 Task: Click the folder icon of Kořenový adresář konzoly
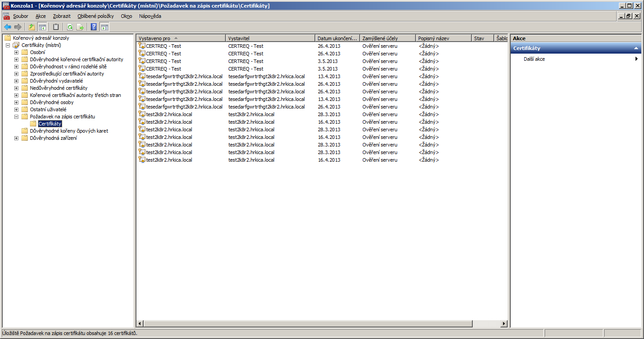tap(7, 38)
